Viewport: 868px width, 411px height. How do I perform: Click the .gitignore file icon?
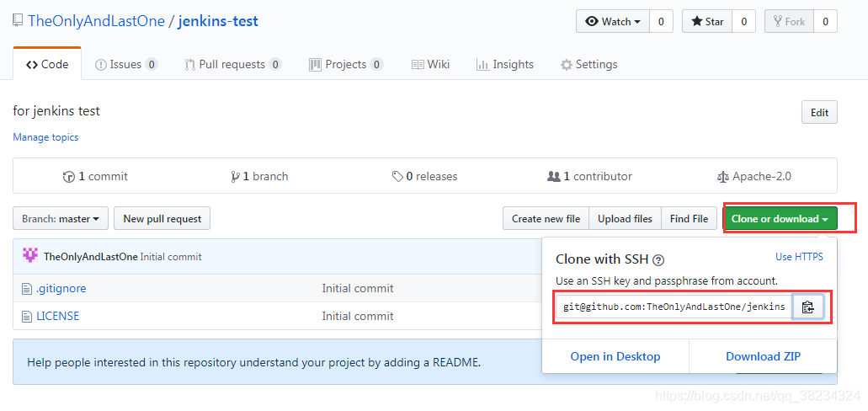pyautogui.click(x=27, y=289)
